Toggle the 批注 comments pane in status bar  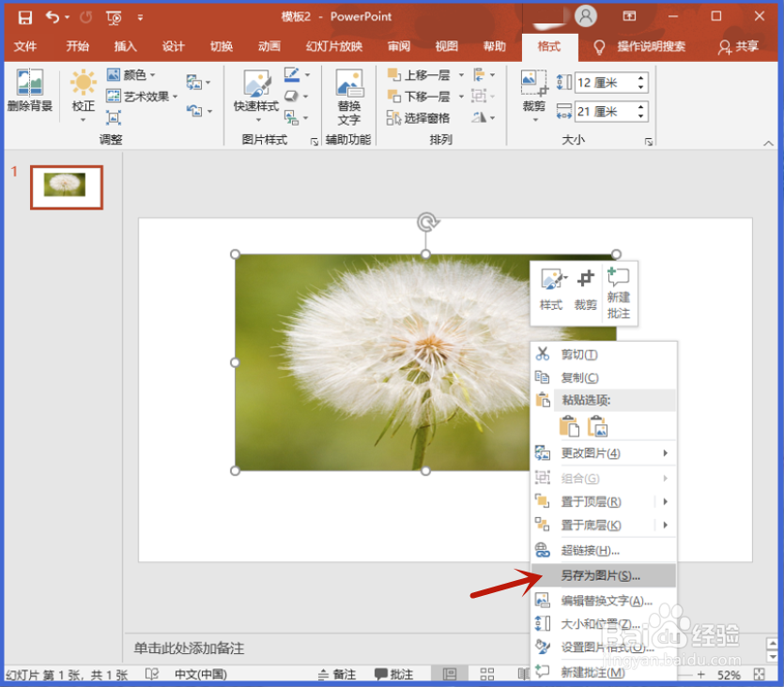[394, 675]
